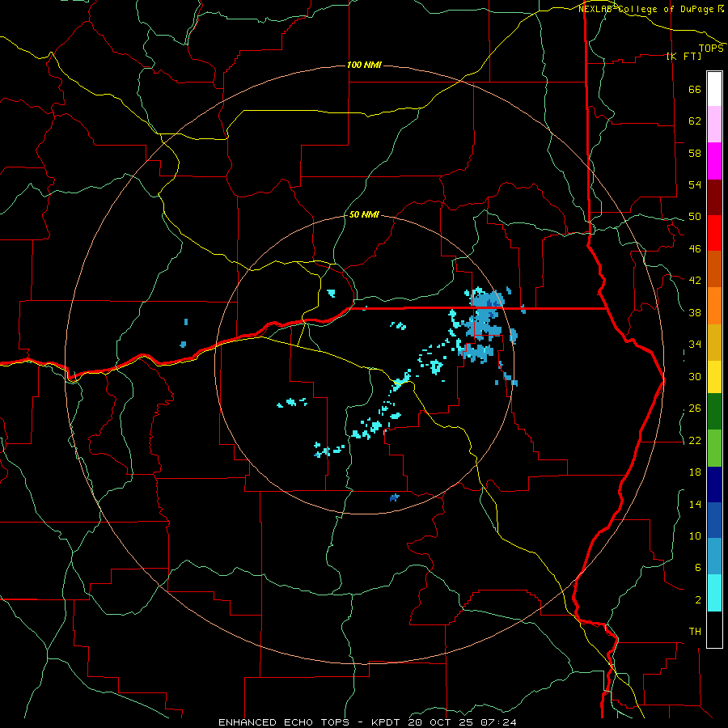Click the dark orange 42 kft swatch
Image resolution: width=728 pixels, height=728 pixels.
[x=714, y=269]
